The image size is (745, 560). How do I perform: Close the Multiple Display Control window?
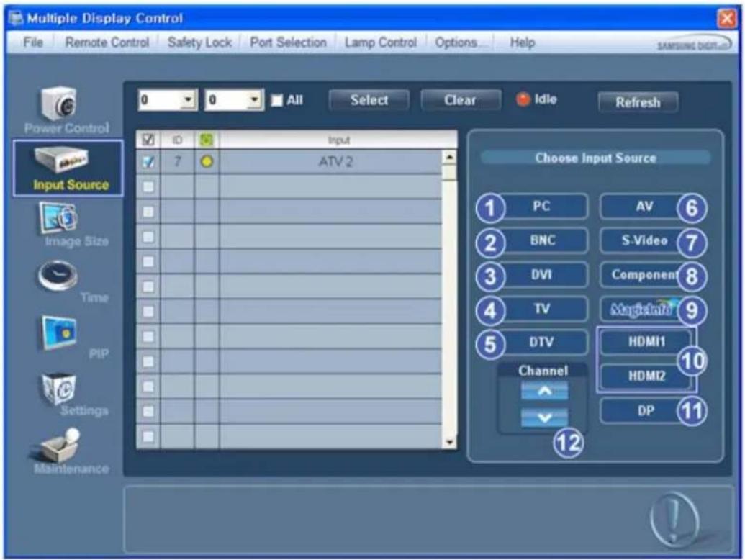coord(727,19)
